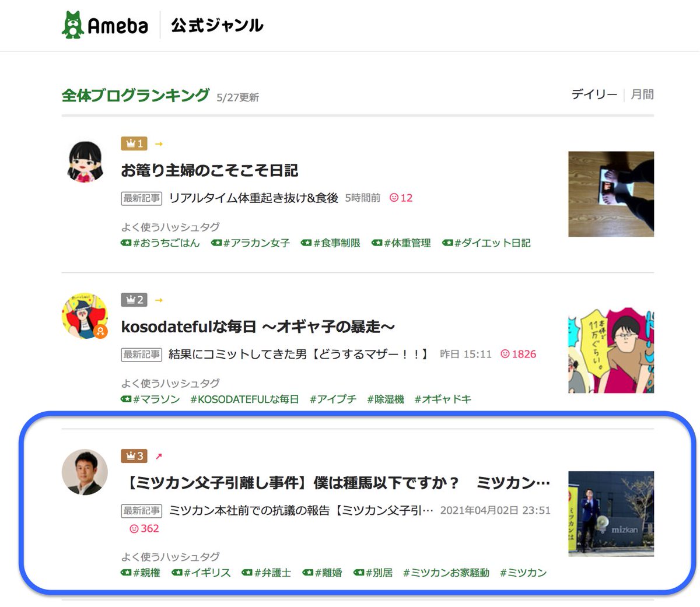Open blog title kosodatefulな毎日 ～オギャ子の暴走～
The width and height of the screenshot is (700, 607).
tap(258, 327)
